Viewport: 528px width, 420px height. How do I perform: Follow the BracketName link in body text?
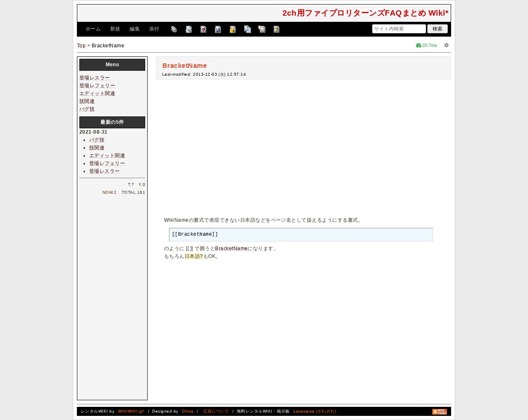(231, 248)
